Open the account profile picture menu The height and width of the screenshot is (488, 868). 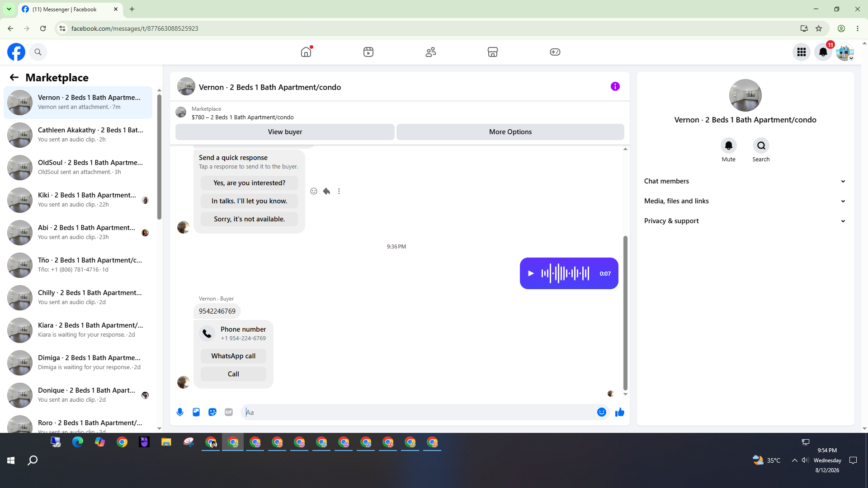845,52
